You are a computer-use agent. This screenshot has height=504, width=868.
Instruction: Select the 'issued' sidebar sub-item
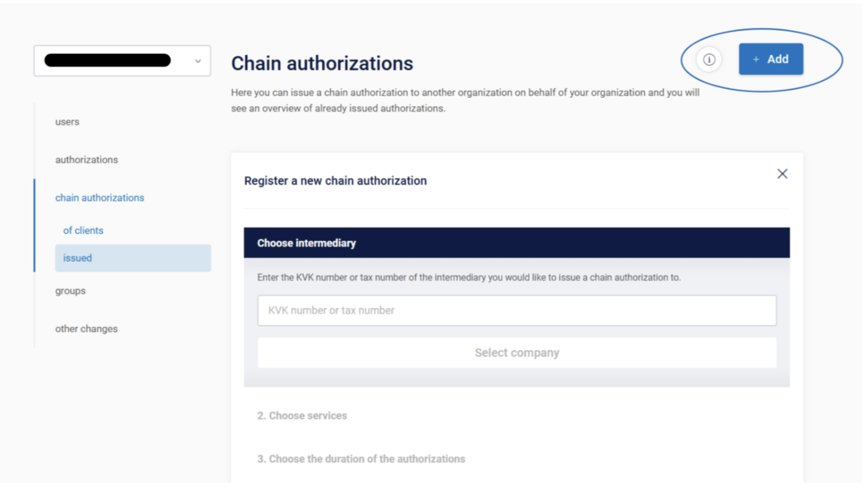tap(78, 258)
